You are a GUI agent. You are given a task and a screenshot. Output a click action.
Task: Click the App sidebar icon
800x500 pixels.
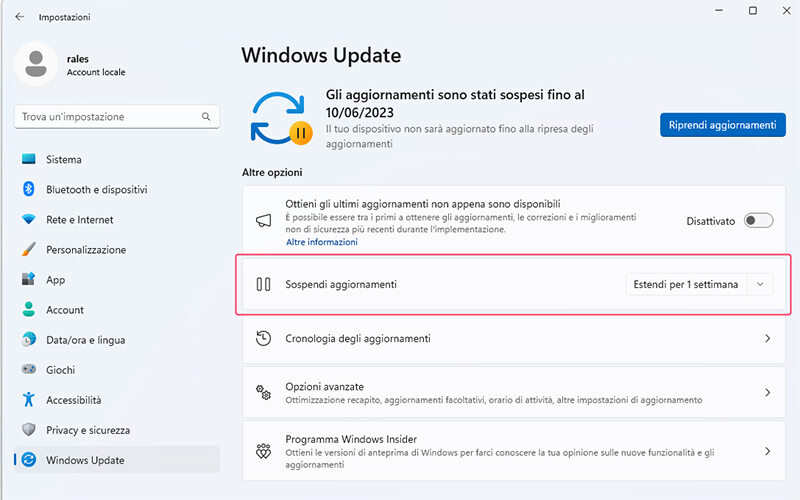click(29, 280)
